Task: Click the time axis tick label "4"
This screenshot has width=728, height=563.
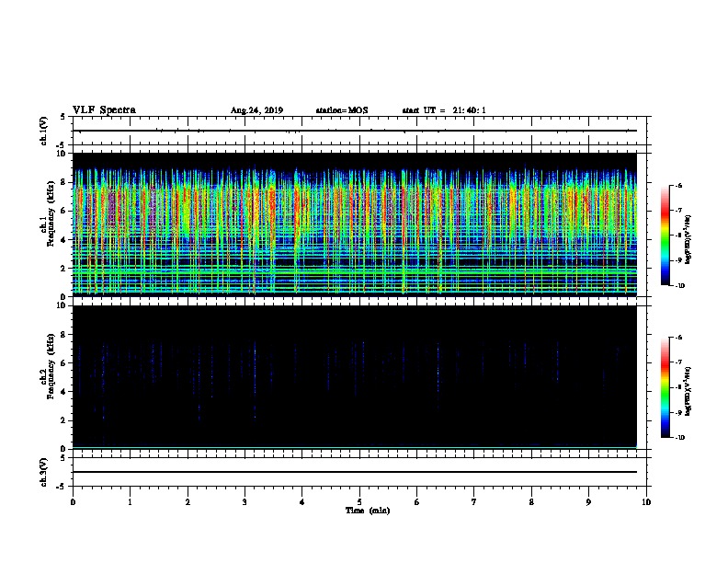Action: [302, 502]
